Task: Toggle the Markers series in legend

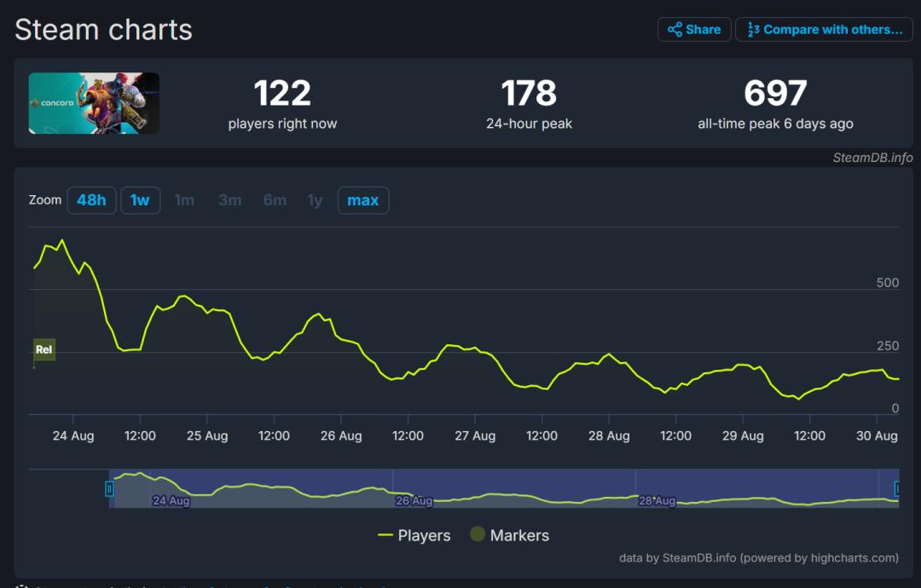Action: pos(509,535)
